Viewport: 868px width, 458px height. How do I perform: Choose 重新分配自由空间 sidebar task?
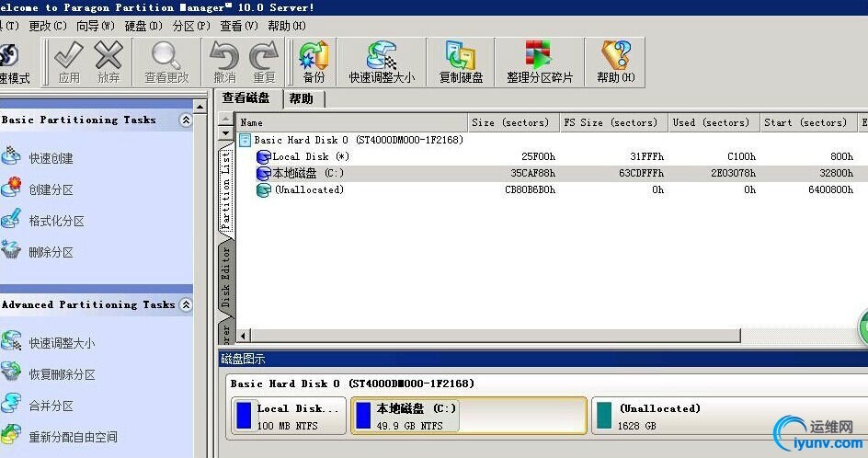click(73, 437)
